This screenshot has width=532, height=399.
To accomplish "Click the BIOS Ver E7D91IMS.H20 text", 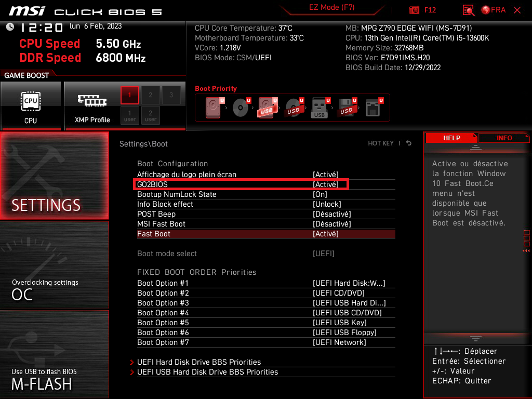I will (388, 58).
